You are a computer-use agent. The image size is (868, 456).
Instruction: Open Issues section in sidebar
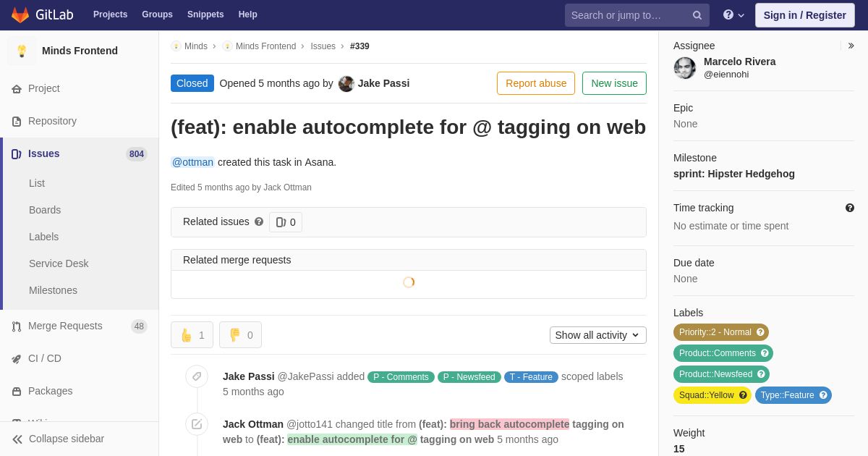[x=80, y=153]
